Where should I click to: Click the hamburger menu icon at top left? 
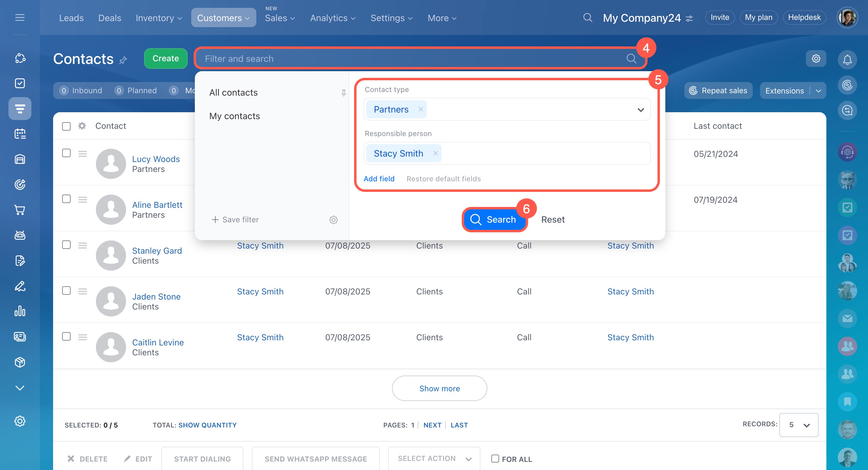coord(20,17)
